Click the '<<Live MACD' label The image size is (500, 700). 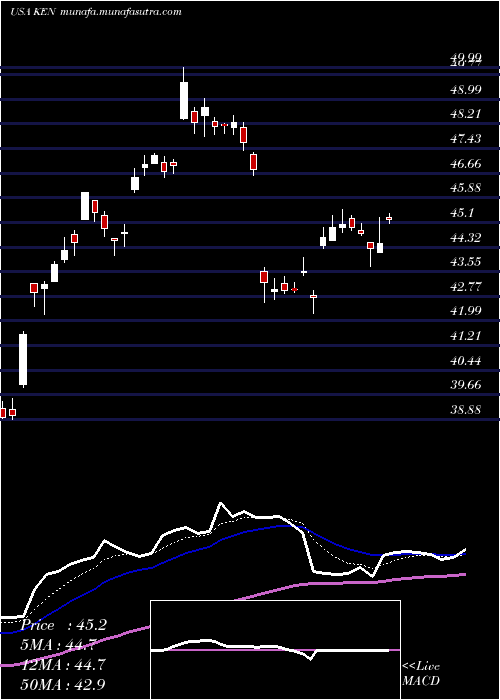pyautogui.click(x=421, y=673)
